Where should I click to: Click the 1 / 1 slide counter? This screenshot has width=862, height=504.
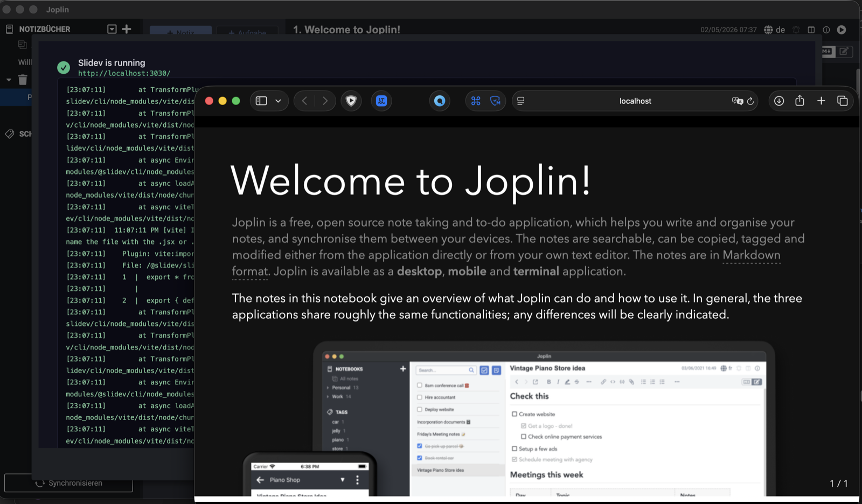tap(839, 484)
